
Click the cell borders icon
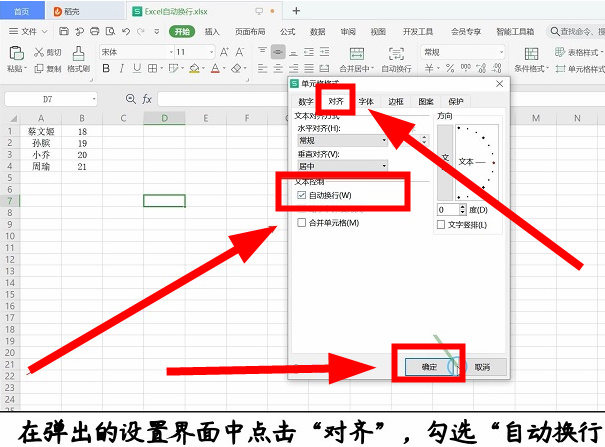152,68
